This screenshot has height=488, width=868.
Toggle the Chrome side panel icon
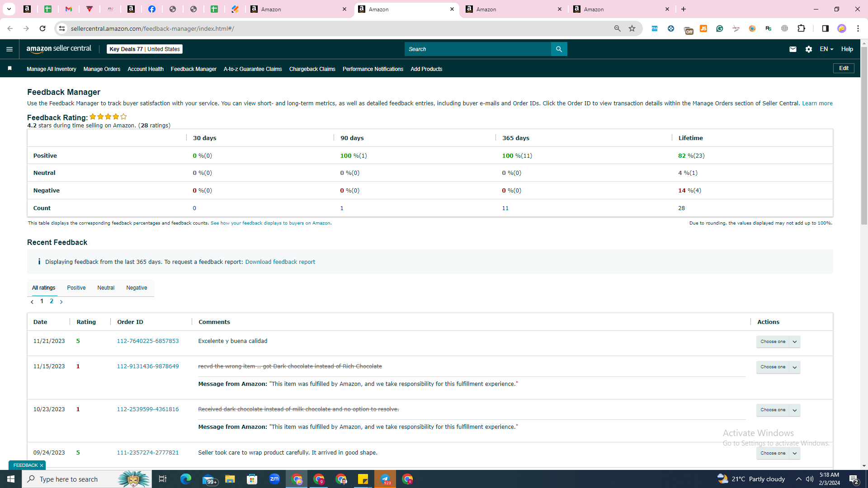825,28
